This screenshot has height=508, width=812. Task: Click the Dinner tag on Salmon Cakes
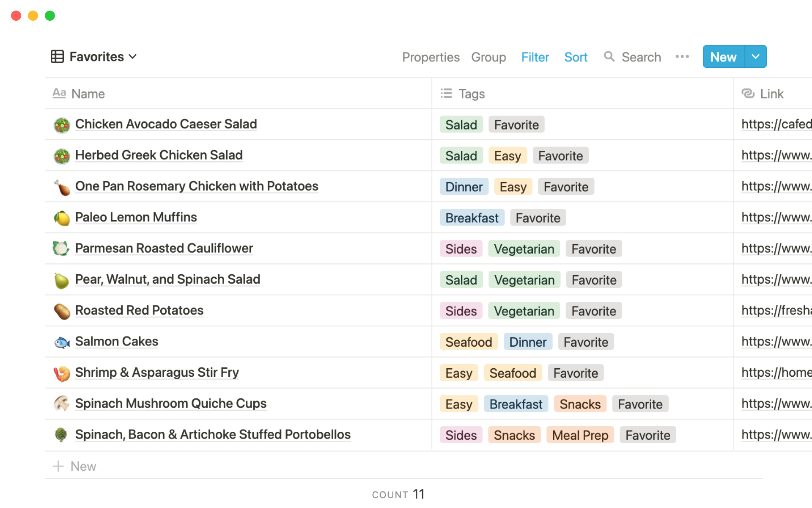coord(527,342)
